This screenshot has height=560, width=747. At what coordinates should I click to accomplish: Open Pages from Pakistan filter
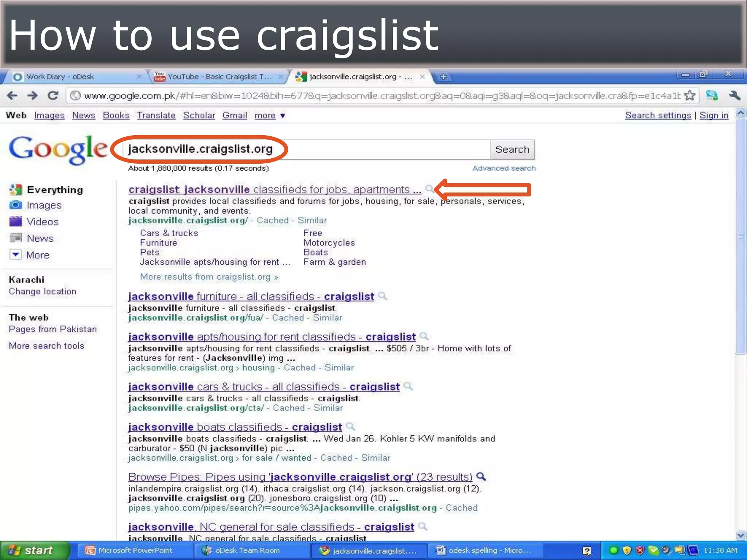pos(53,329)
